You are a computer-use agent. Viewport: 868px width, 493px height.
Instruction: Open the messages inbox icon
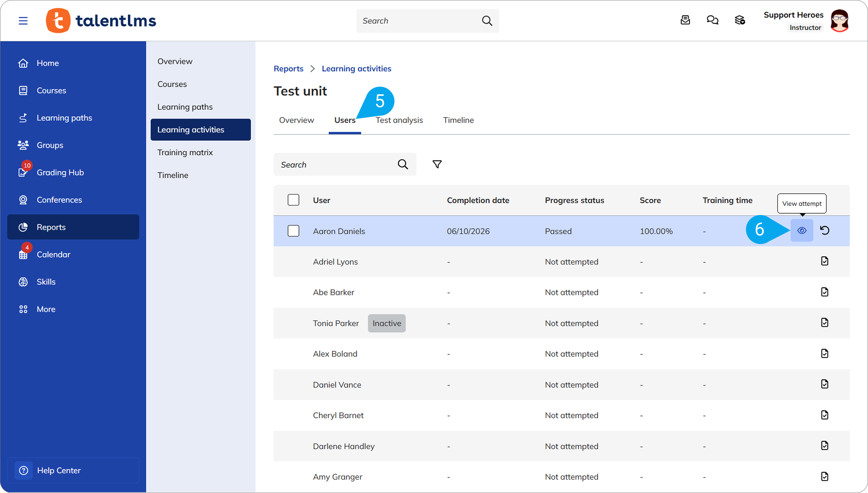click(x=685, y=20)
